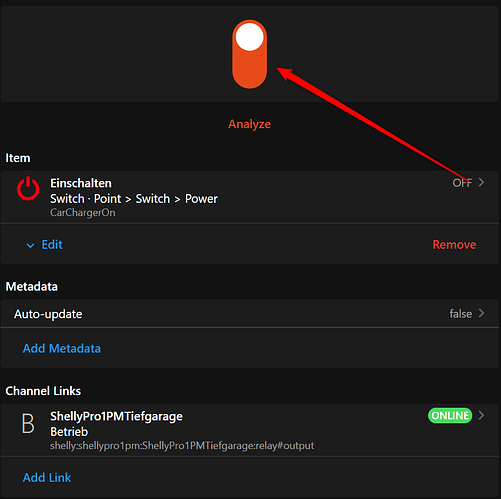Open the Einschalten item title
Screen dimensions: 501x499
click(81, 183)
